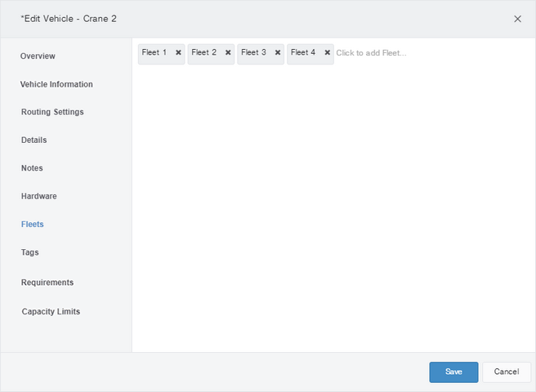Select the Fleet 2 chip label
This screenshot has height=392, width=536.
(x=203, y=52)
